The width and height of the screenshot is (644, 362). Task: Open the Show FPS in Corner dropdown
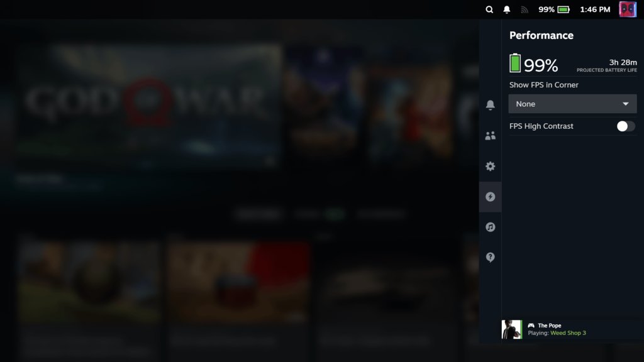coord(572,104)
